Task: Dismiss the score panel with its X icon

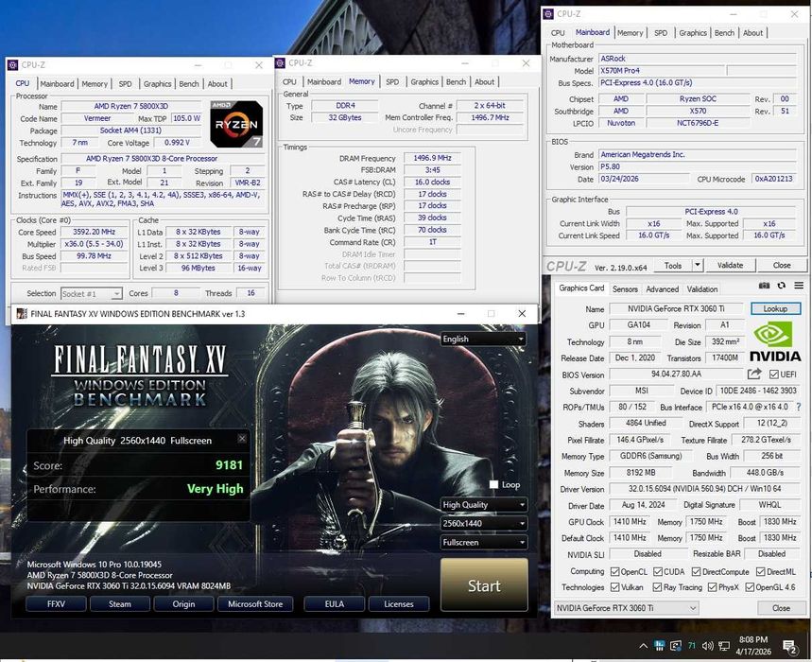Action: [242, 438]
